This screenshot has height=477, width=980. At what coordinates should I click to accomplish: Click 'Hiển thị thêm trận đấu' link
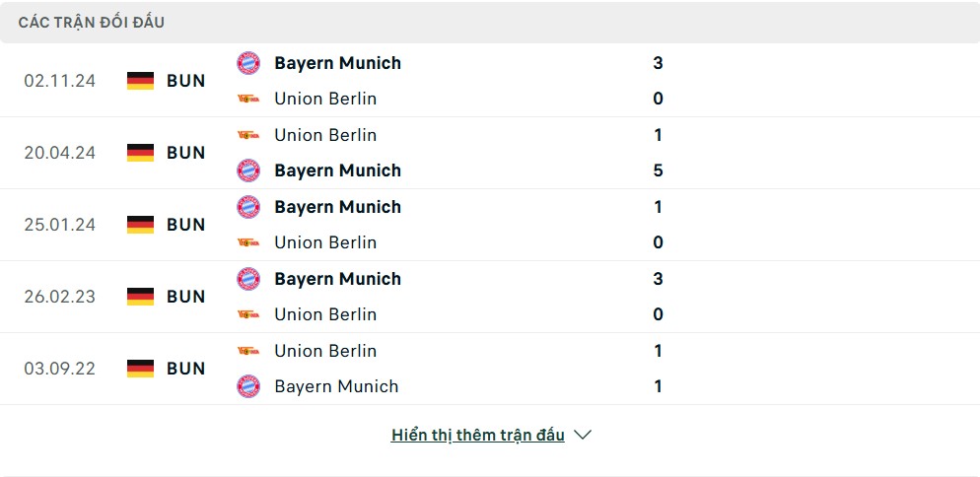477,435
